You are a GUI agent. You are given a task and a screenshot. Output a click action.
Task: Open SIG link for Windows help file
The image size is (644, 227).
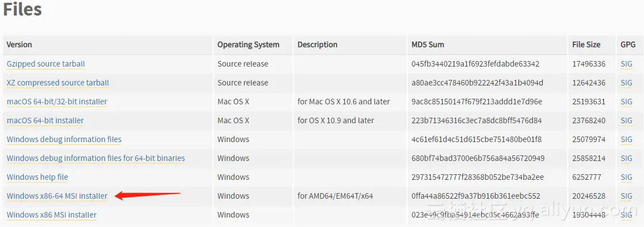point(626,177)
